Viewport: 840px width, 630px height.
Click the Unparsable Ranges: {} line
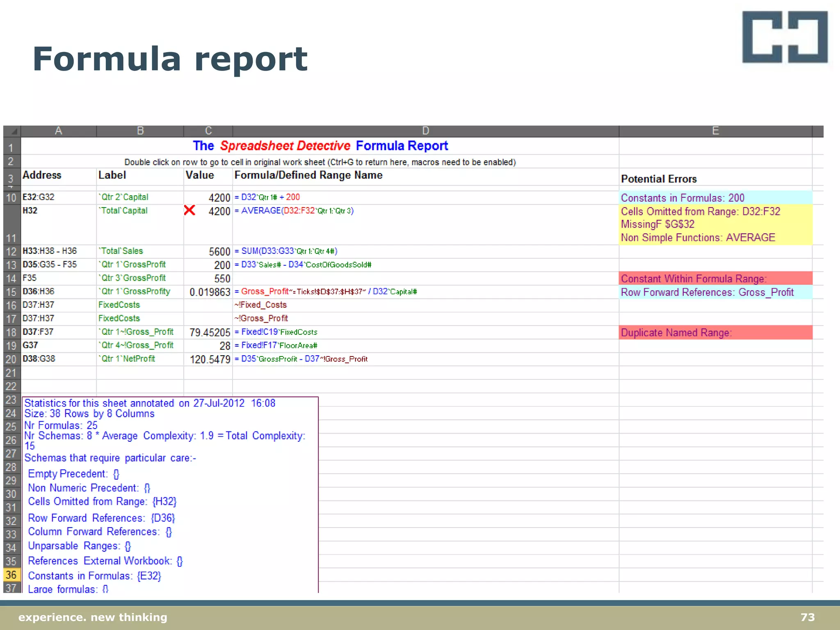pyautogui.click(x=80, y=546)
